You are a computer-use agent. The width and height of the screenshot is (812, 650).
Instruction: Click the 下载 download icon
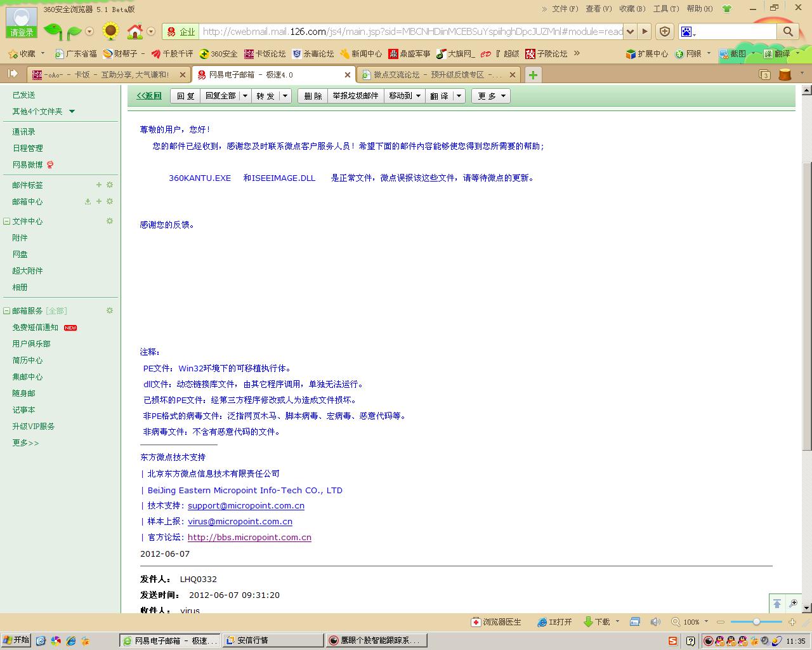click(x=588, y=622)
